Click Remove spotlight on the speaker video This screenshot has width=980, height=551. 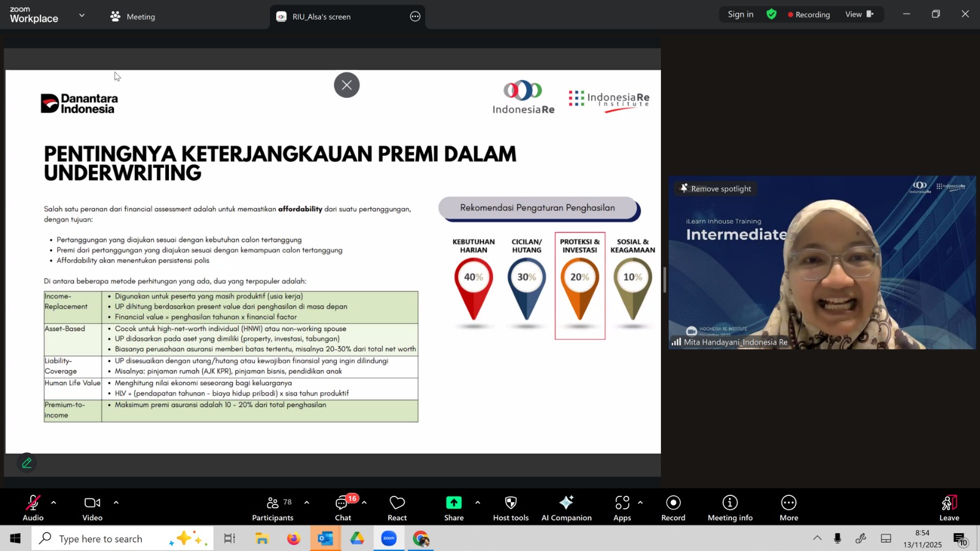[x=715, y=189]
